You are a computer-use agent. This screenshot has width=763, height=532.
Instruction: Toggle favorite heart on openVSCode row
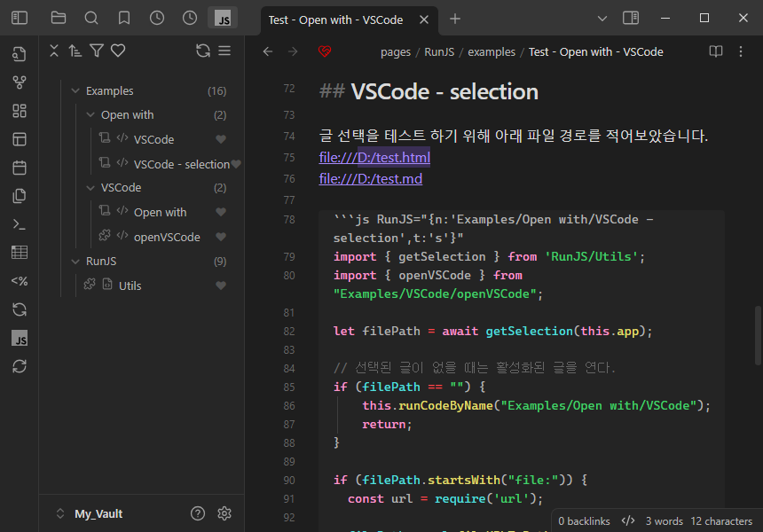coord(221,237)
